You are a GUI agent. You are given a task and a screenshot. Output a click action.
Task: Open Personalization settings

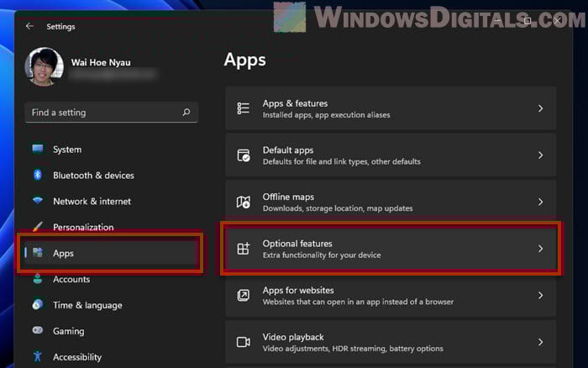[83, 227]
